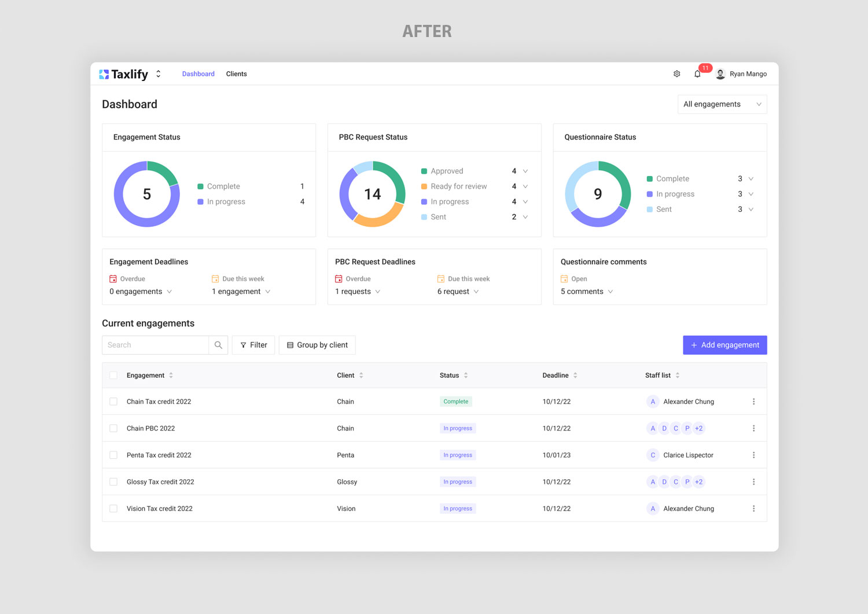Tick the Penta Tax credit 2022 checkbox

113,455
